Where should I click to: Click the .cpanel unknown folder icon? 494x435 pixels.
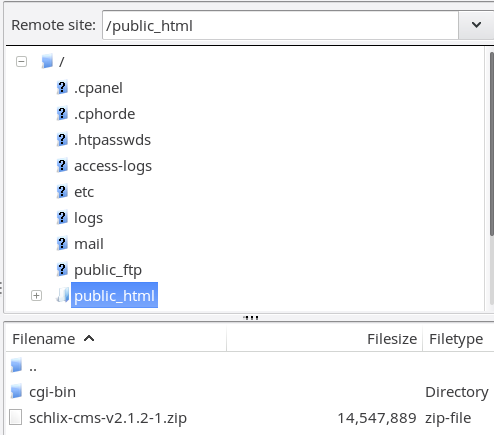pos(62,87)
